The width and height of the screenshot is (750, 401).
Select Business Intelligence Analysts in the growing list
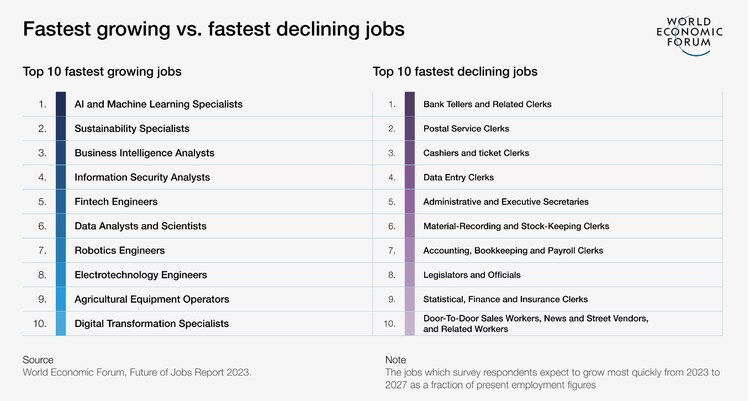tap(145, 153)
